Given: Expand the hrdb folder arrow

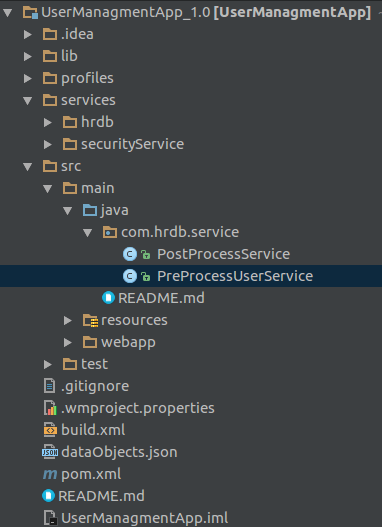Looking at the screenshot, I should click(48, 122).
